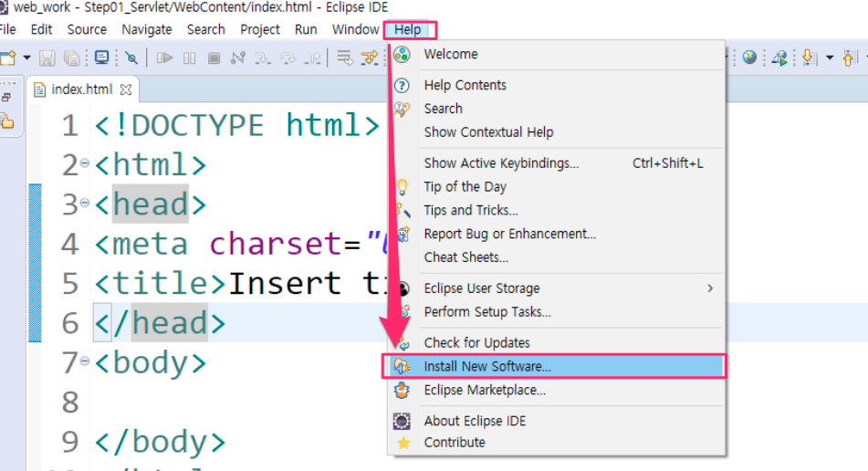Close the index.html tab
Image resolution: width=868 pixels, height=471 pixels.
coord(126,89)
